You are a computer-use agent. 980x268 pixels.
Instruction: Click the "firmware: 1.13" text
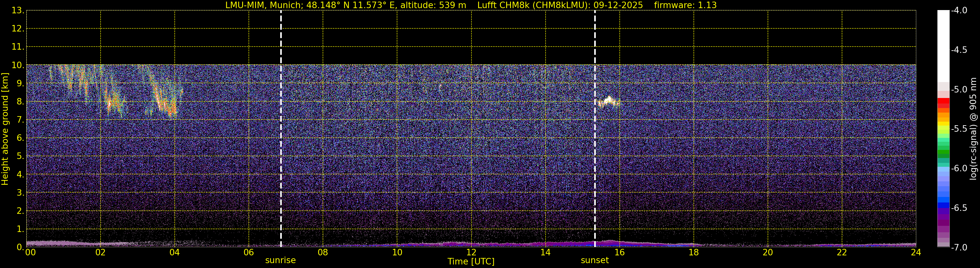coord(685,5)
